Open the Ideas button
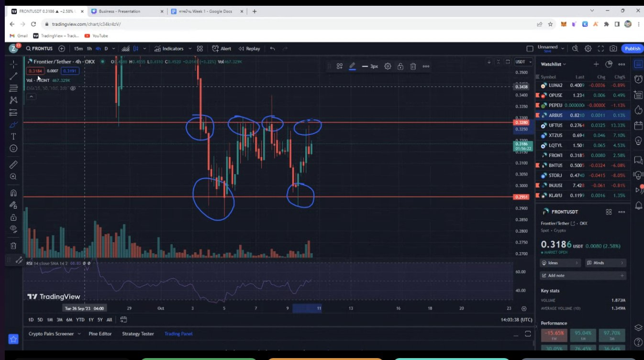 560,263
